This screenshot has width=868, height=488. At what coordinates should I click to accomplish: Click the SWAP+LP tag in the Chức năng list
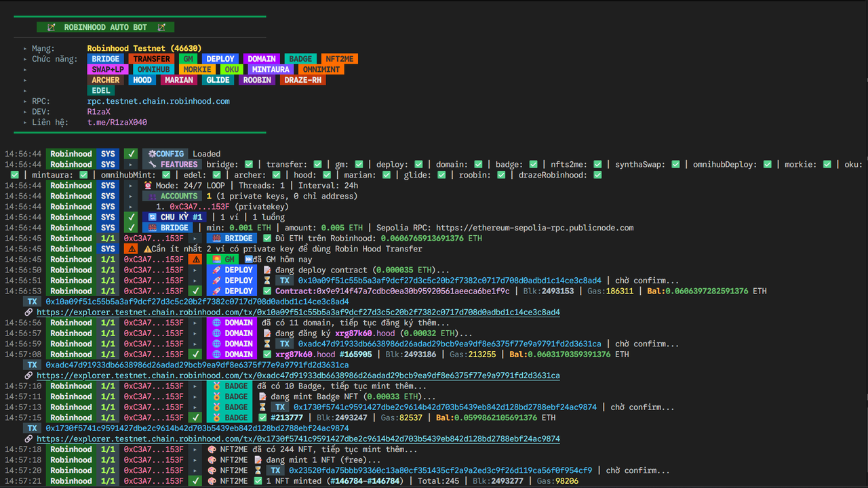pyautogui.click(x=108, y=69)
